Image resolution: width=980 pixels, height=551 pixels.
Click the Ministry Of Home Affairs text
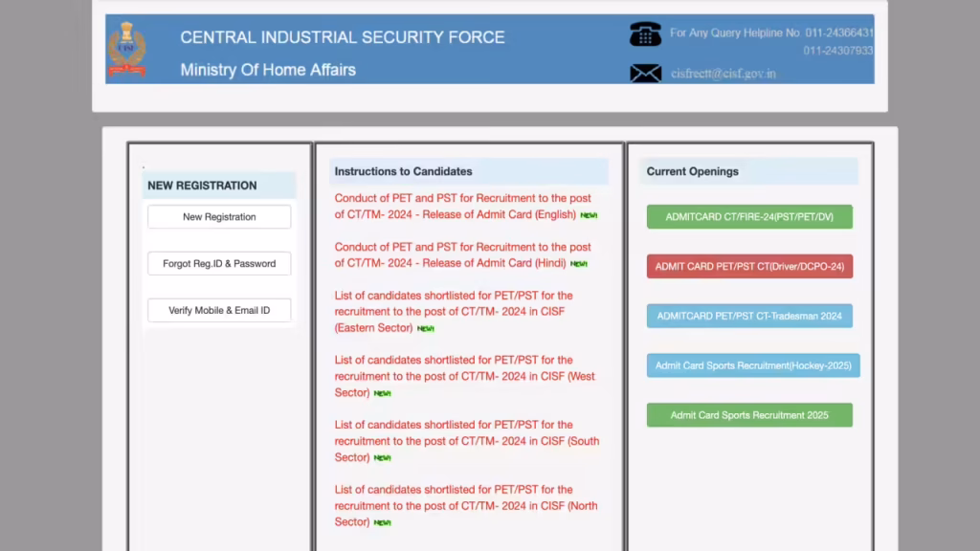pyautogui.click(x=268, y=70)
